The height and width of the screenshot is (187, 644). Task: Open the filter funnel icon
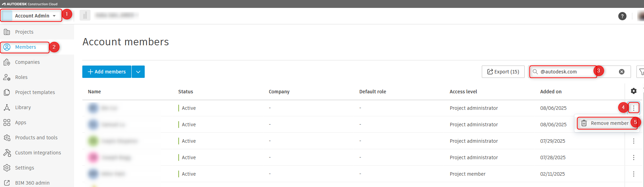coord(641,72)
